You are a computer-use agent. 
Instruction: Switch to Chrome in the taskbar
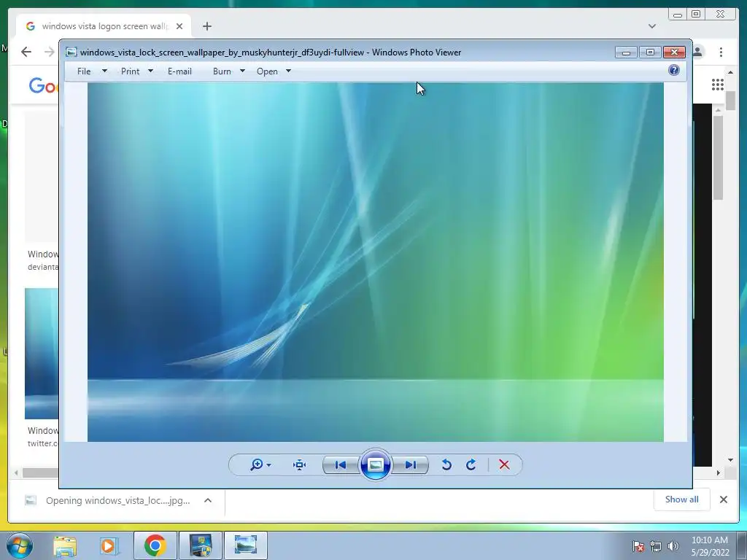[155, 545]
